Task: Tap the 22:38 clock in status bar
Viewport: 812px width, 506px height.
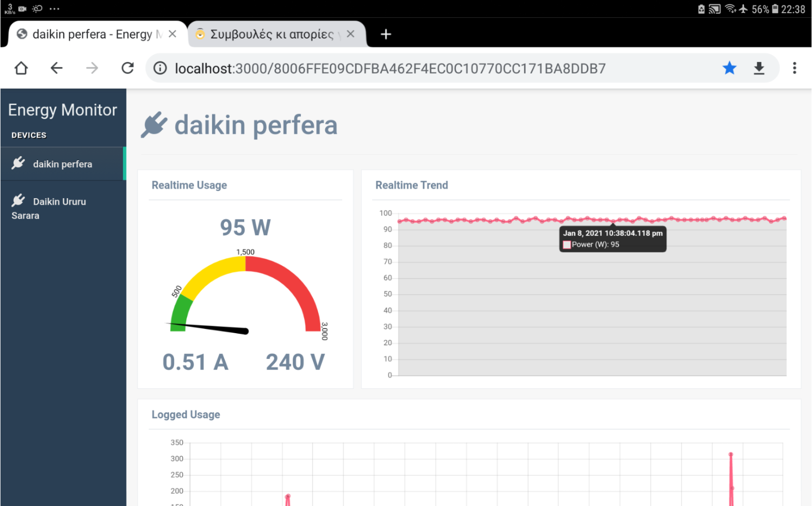Action: (793, 9)
